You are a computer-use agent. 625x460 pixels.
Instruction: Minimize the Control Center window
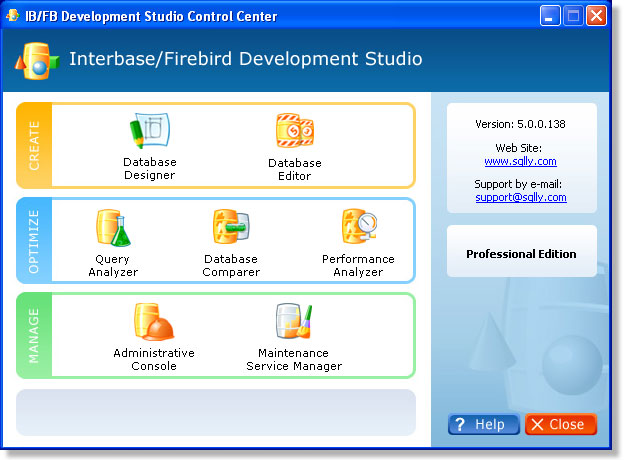550,16
